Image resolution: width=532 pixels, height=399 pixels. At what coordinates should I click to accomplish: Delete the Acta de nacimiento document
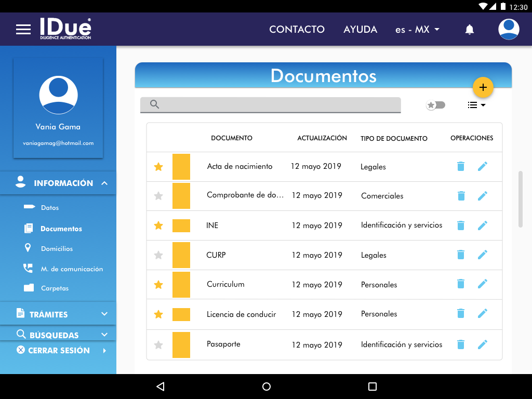click(x=460, y=166)
